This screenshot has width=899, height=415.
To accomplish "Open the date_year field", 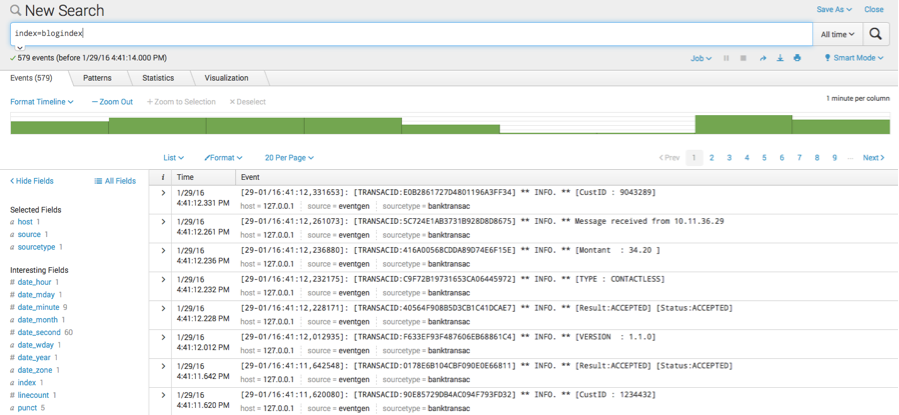I will coord(34,358).
